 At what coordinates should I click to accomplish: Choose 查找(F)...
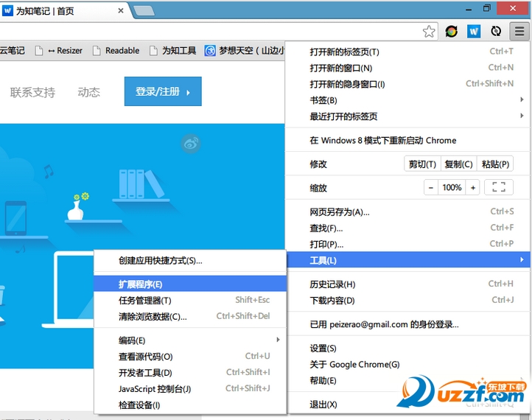407,228
